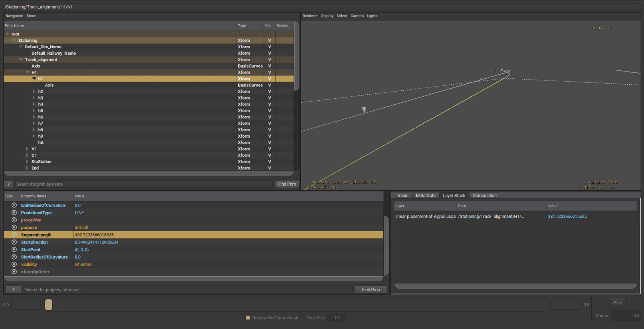Click the attribute icon next to StartDirection
This screenshot has width=644, height=329.
pos(14,242)
